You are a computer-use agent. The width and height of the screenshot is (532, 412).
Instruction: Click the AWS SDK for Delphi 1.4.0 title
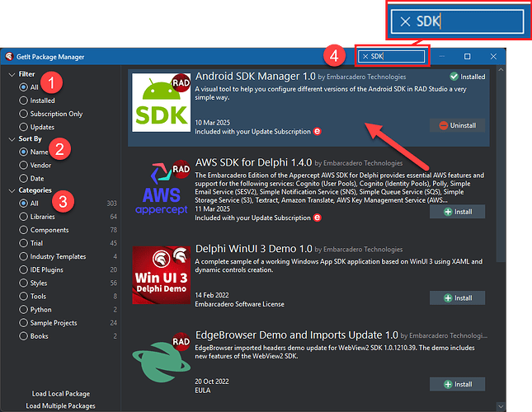[x=253, y=162]
